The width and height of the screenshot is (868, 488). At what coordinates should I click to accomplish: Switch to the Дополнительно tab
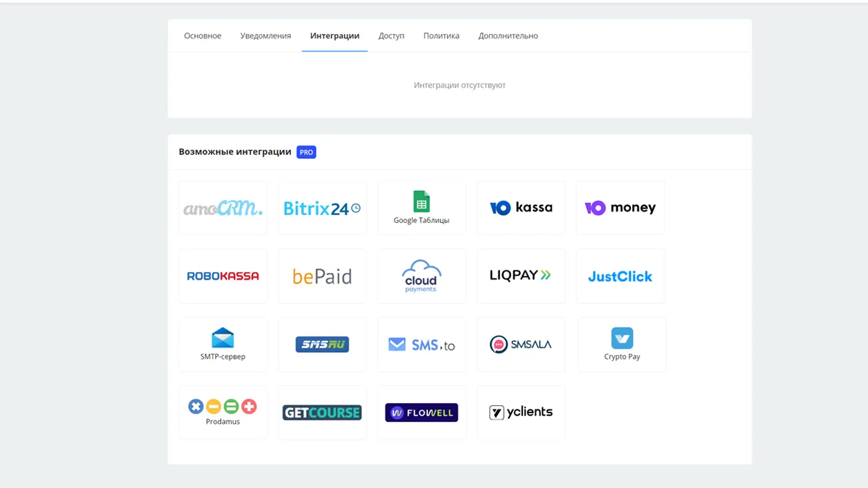point(508,36)
